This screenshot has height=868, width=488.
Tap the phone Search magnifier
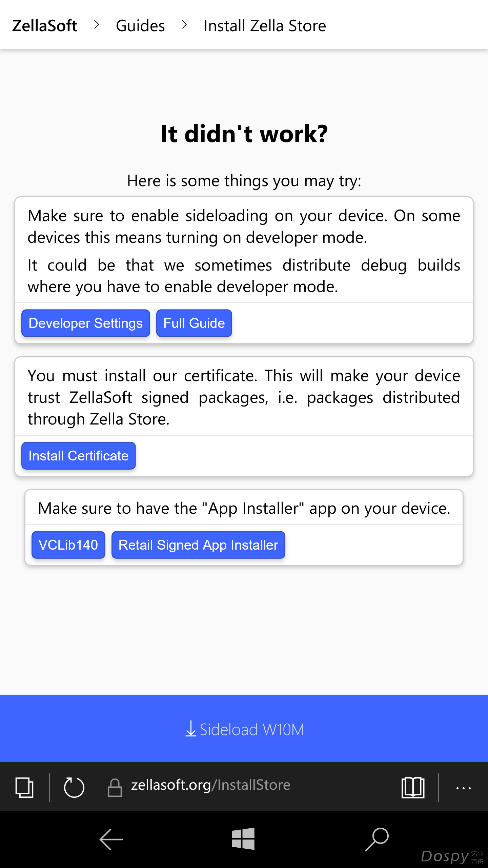click(x=377, y=839)
